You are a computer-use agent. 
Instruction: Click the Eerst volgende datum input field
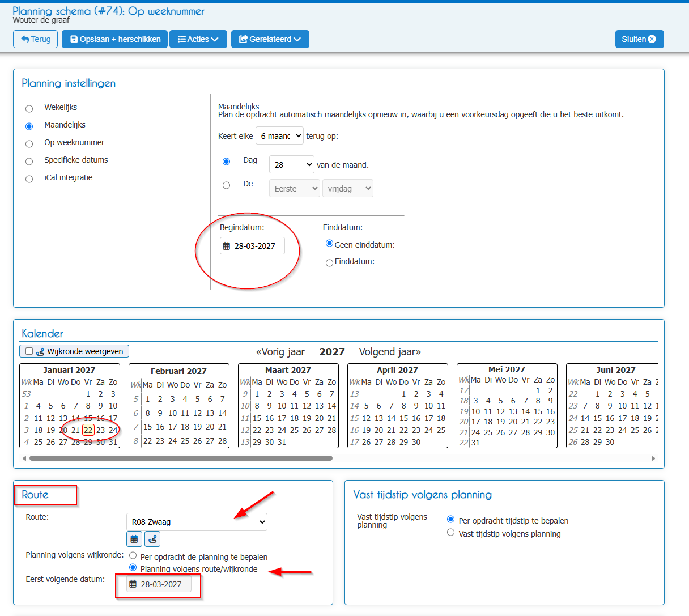tap(159, 584)
